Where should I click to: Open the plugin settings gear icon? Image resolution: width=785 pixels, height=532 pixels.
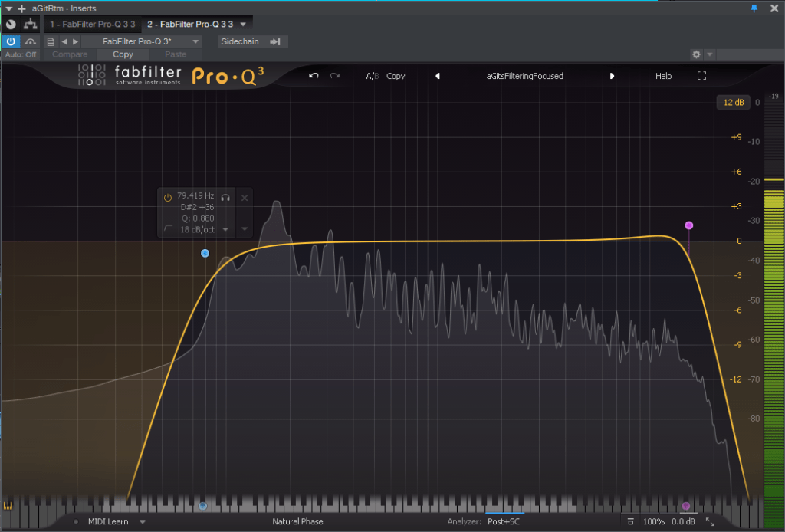696,54
